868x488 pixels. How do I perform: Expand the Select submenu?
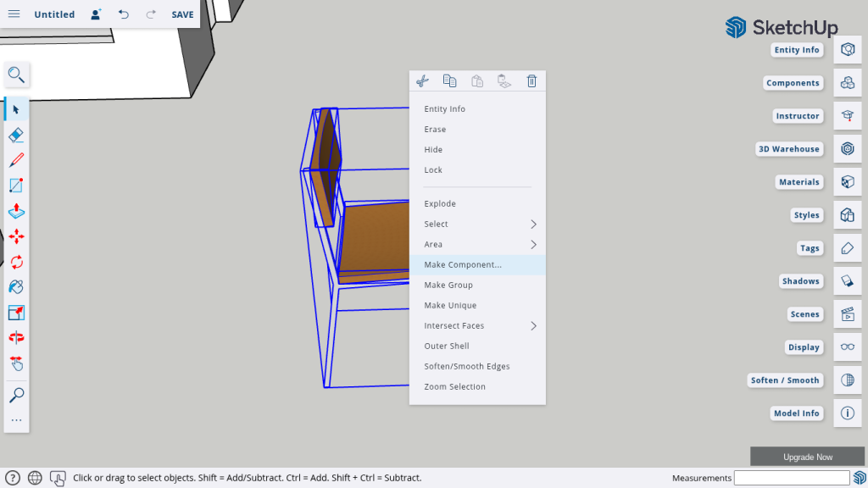(477, 225)
